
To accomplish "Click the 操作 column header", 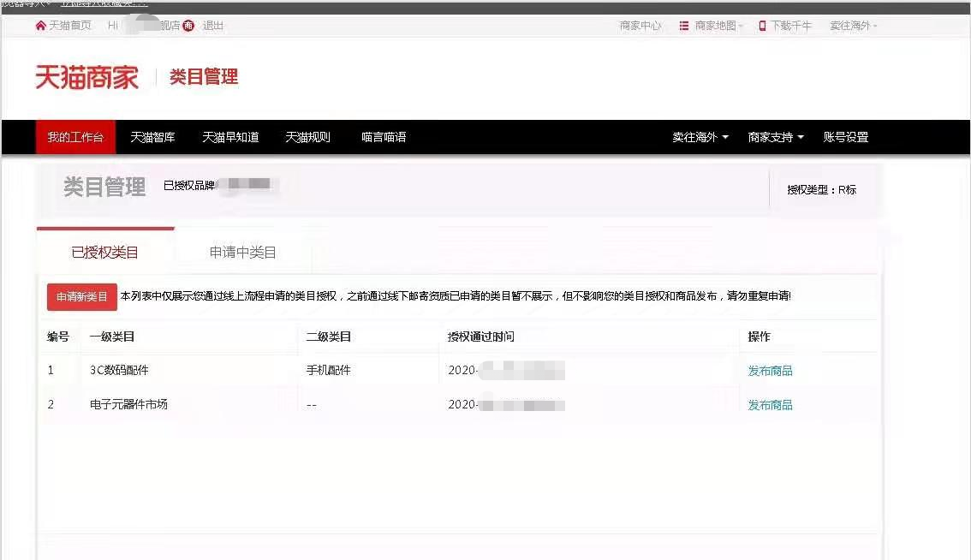I will pyautogui.click(x=760, y=337).
